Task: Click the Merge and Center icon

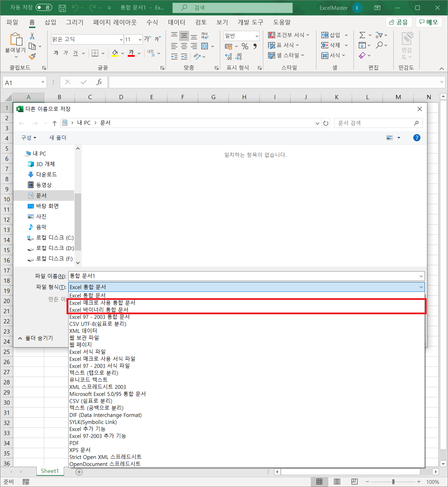Action: click(x=205, y=46)
